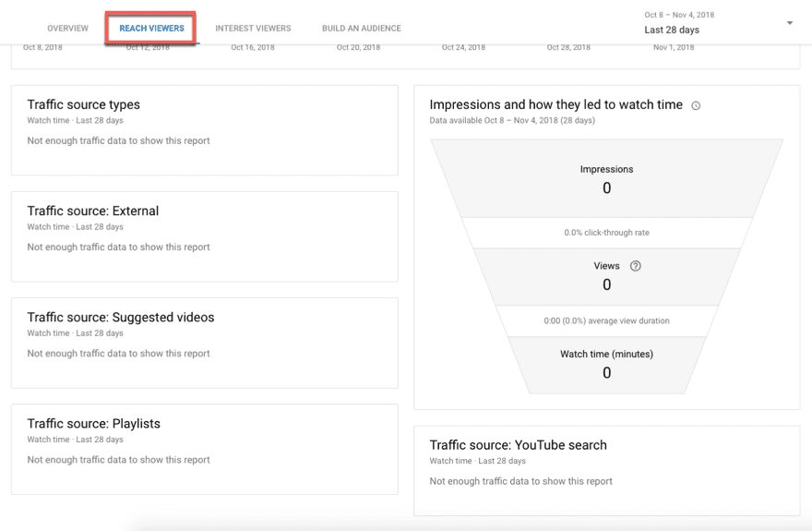Click the Views count in funnel
The height and width of the screenshot is (531, 812).
click(606, 284)
